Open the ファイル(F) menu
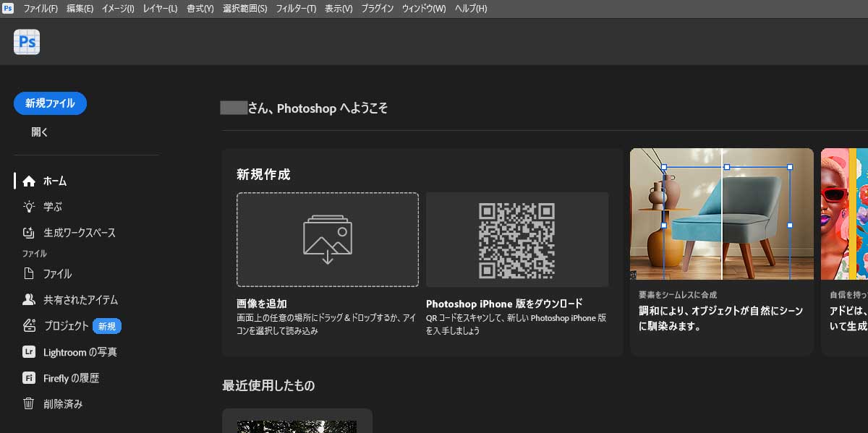 (41, 9)
